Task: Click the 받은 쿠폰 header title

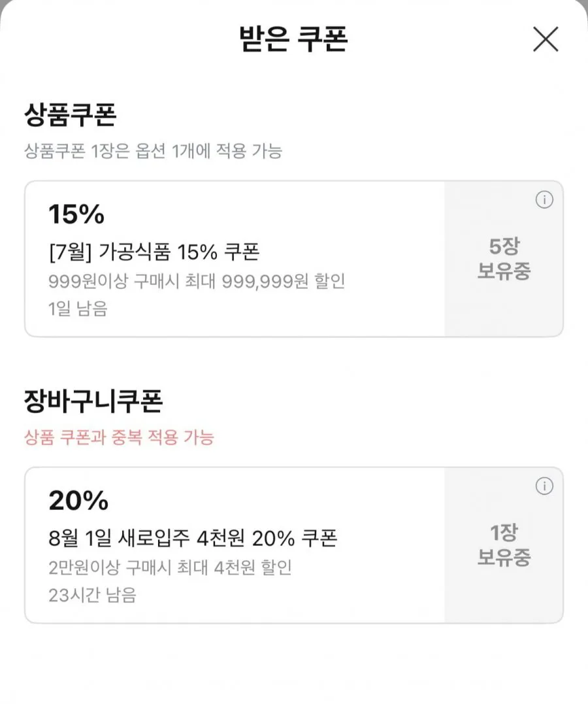Action: [x=293, y=39]
